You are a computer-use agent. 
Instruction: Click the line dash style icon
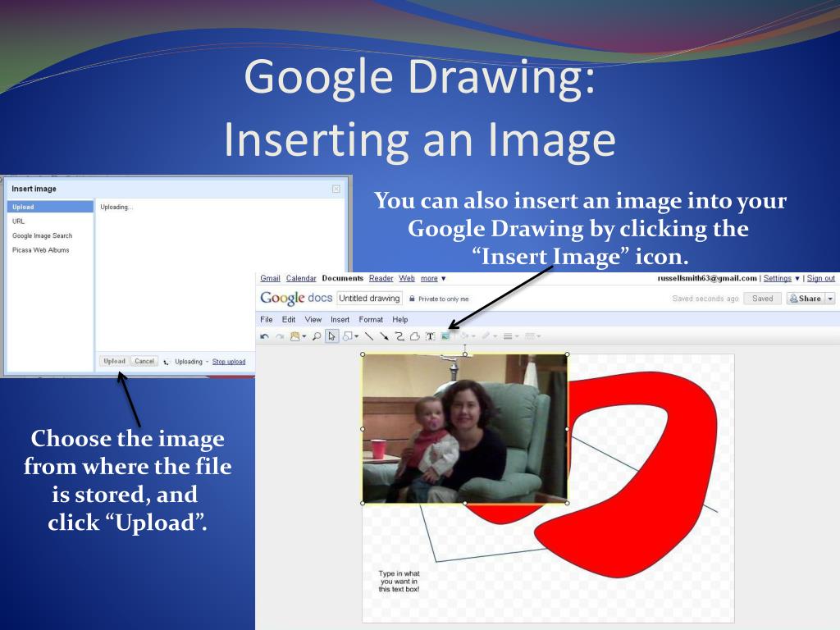click(x=530, y=336)
